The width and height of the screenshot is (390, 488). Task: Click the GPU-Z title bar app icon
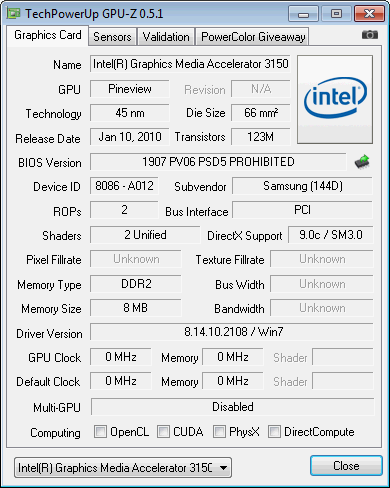(x=14, y=13)
